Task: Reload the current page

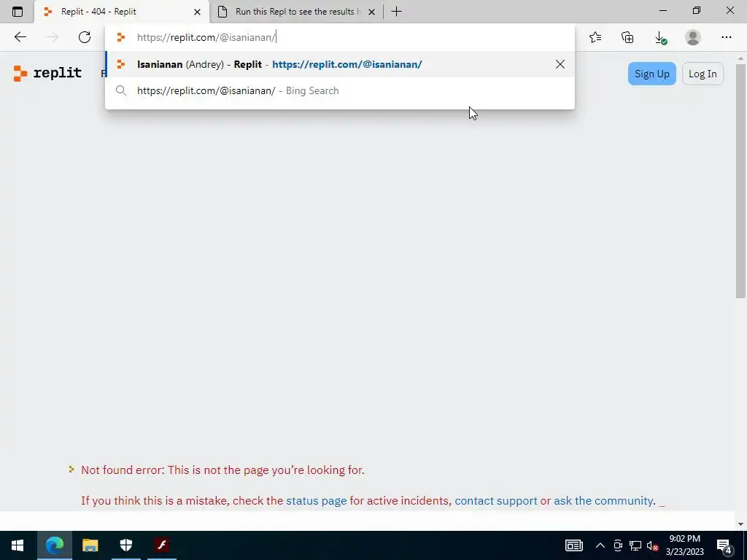Action: [85, 37]
